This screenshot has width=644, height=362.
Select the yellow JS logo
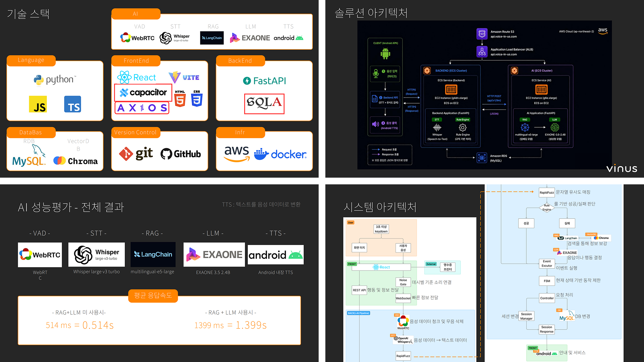click(38, 104)
